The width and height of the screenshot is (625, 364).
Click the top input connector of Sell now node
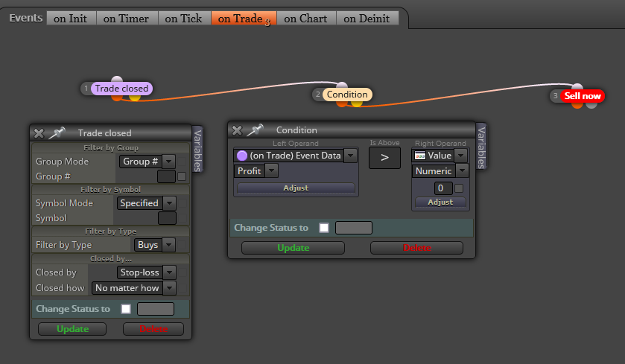click(x=577, y=86)
